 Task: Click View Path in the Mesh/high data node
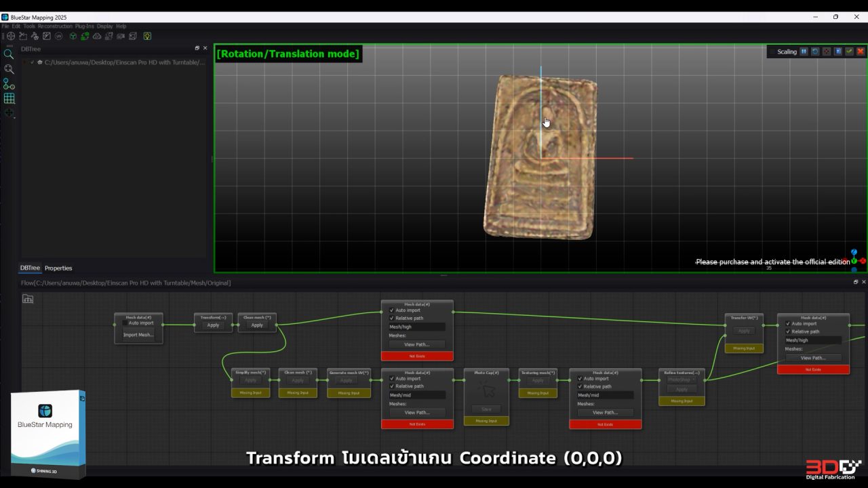[417, 344]
